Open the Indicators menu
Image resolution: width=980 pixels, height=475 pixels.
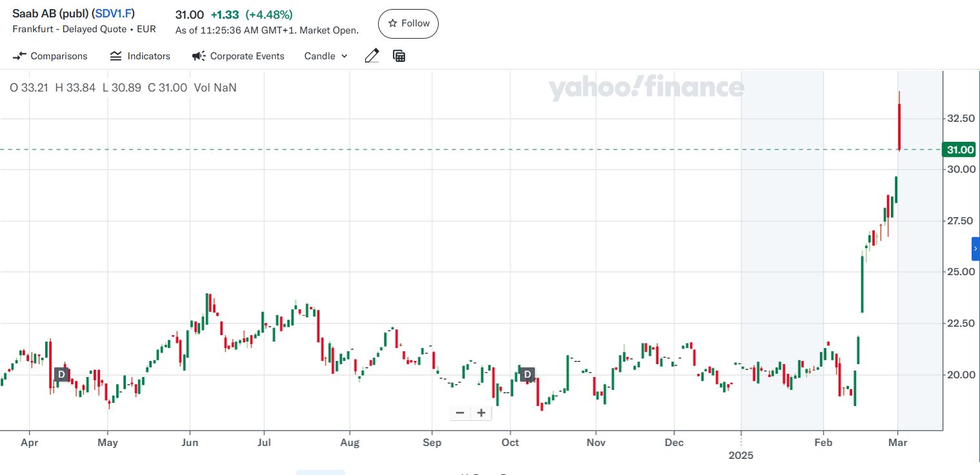pyautogui.click(x=140, y=56)
